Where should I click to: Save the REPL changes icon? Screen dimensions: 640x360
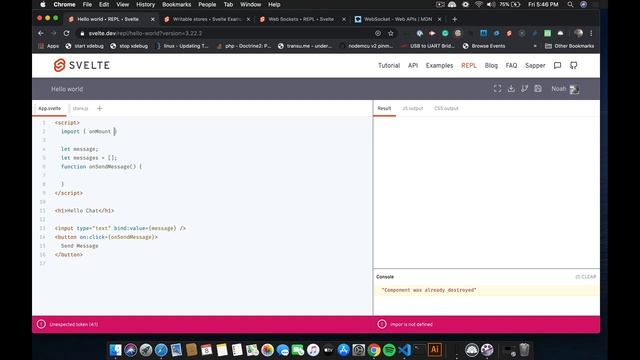pos(538,89)
